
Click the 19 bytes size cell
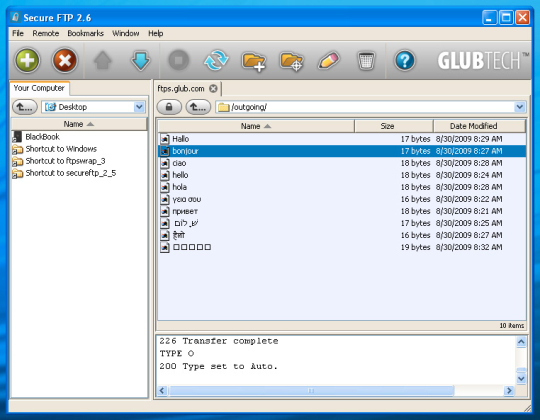pyautogui.click(x=415, y=248)
